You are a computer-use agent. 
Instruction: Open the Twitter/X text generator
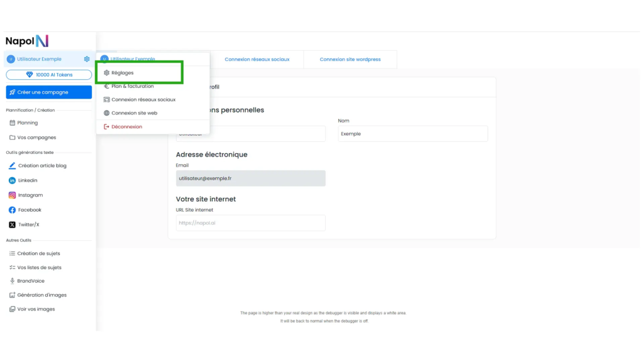[28, 224]
